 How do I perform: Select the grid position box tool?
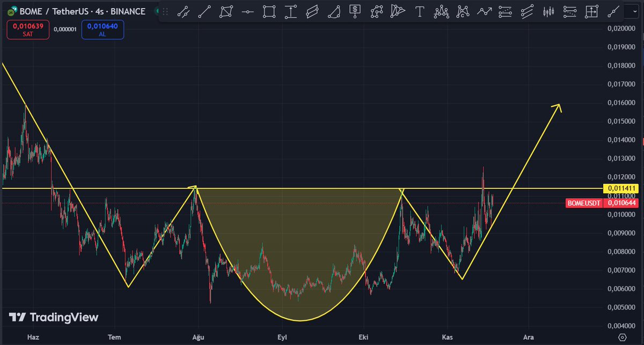point(591,11)
